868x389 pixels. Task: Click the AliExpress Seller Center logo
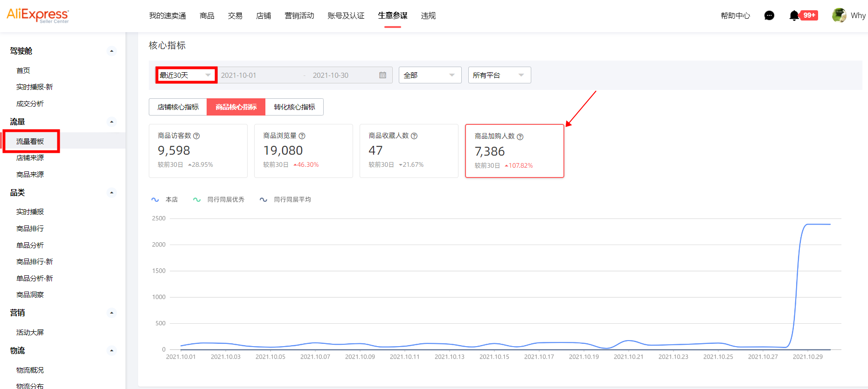point(38,15)
